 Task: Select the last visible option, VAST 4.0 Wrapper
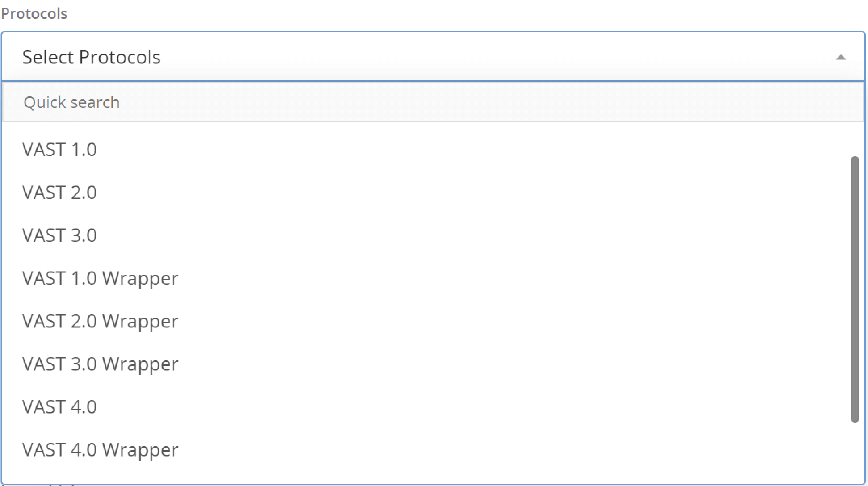tap(100, 450)
